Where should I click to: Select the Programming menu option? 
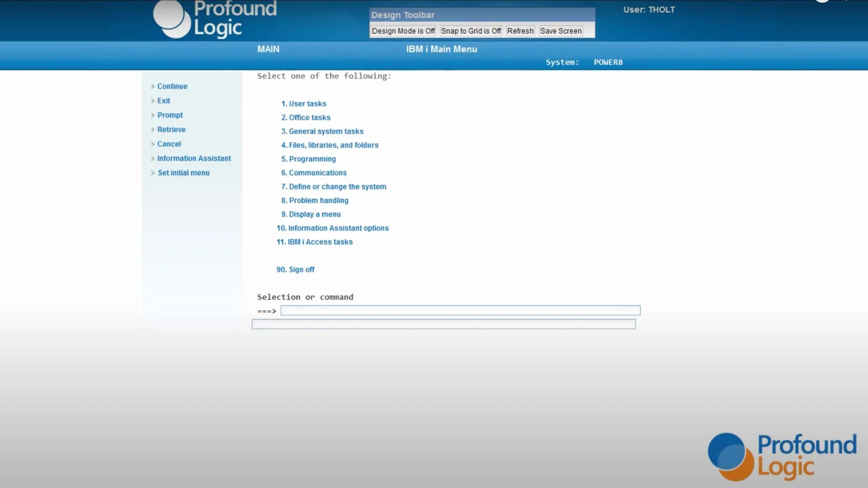pos(309,159)
